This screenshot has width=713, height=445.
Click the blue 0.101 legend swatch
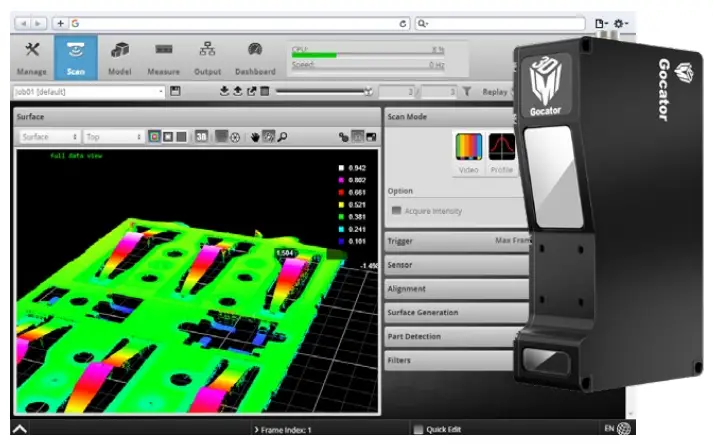tap(341, 241)
